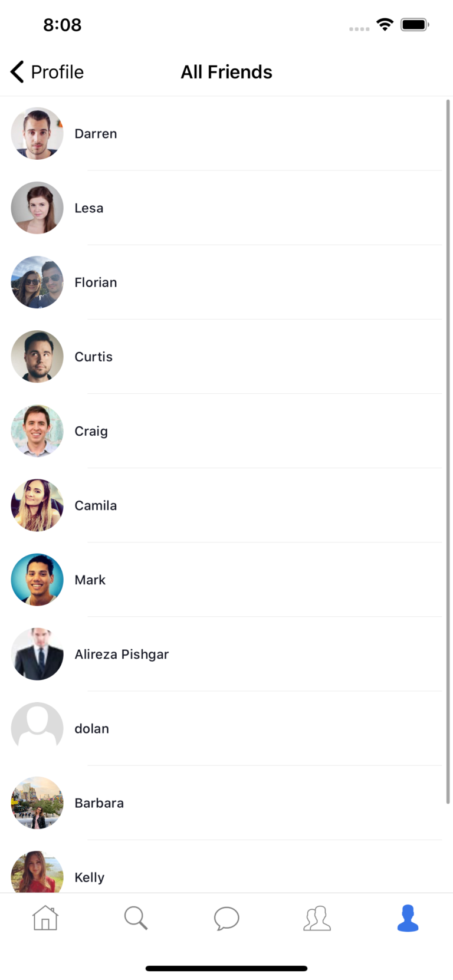Open Camila's profile photo

click(37, 505)
